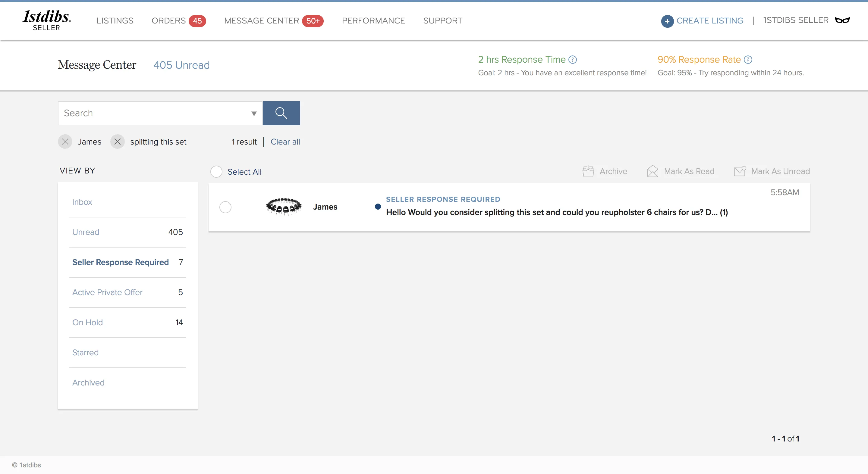Open the 1STDIBS SELLER account menu
868x474 pixels.
796,20
